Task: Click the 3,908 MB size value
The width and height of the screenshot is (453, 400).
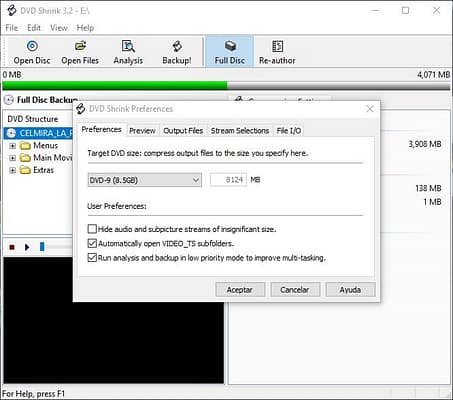Action: click(x=425, y=144)
